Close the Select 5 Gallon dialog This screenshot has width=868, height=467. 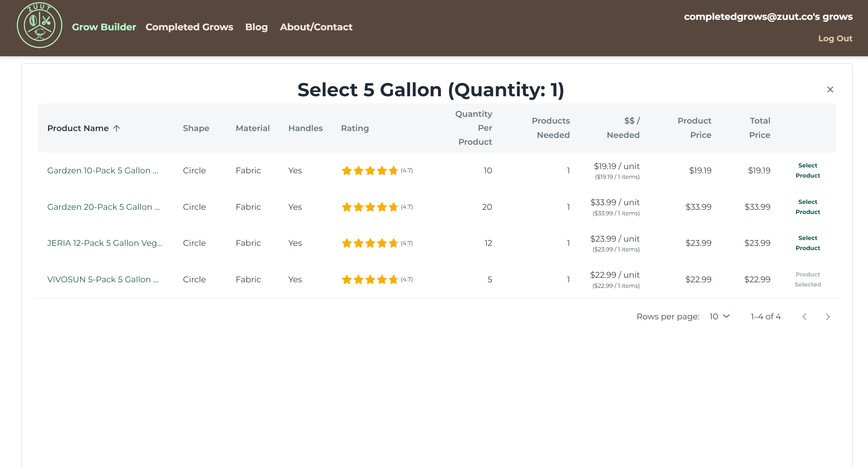pos(830,89)
